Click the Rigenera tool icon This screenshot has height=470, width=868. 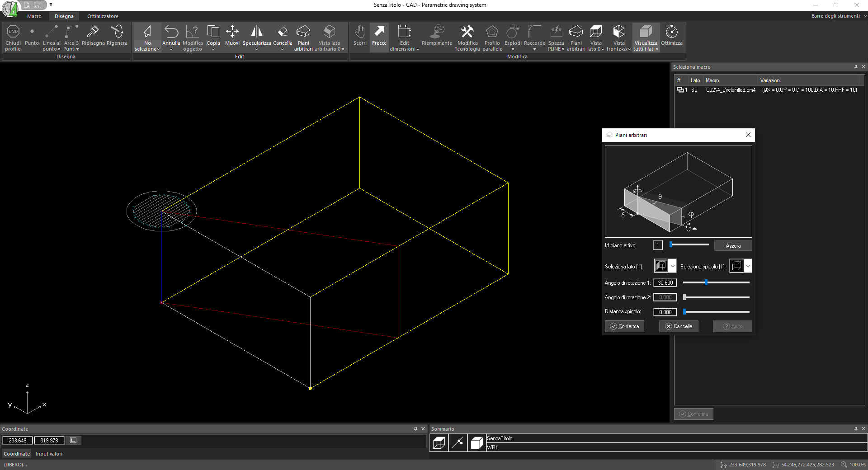tap(117, 32)
